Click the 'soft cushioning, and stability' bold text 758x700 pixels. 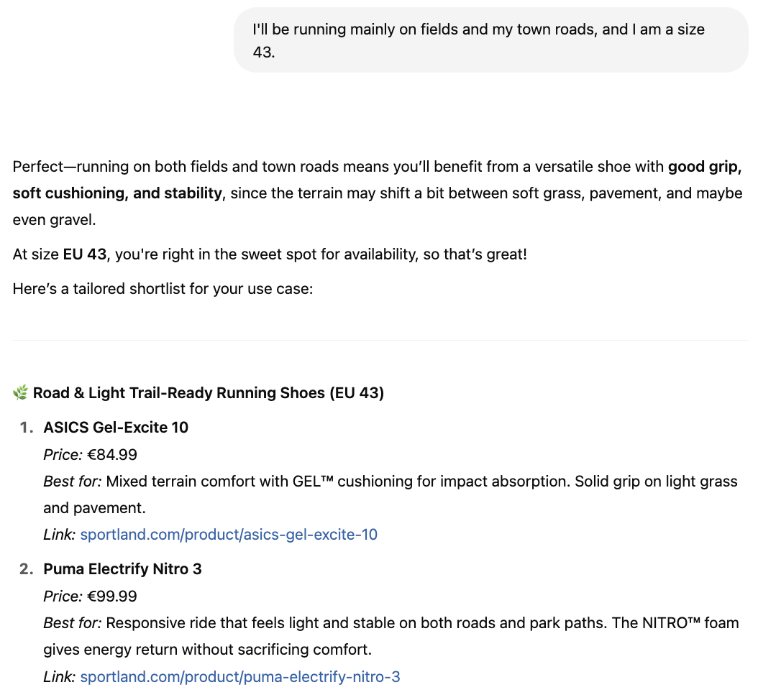click(x=117, y=193)
